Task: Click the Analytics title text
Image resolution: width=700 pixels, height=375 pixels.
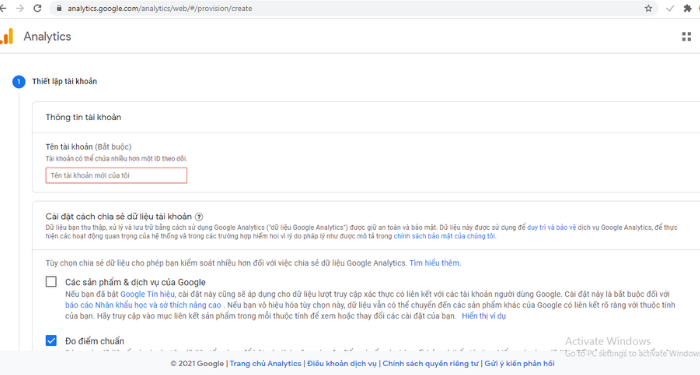Action: point(47,37)
